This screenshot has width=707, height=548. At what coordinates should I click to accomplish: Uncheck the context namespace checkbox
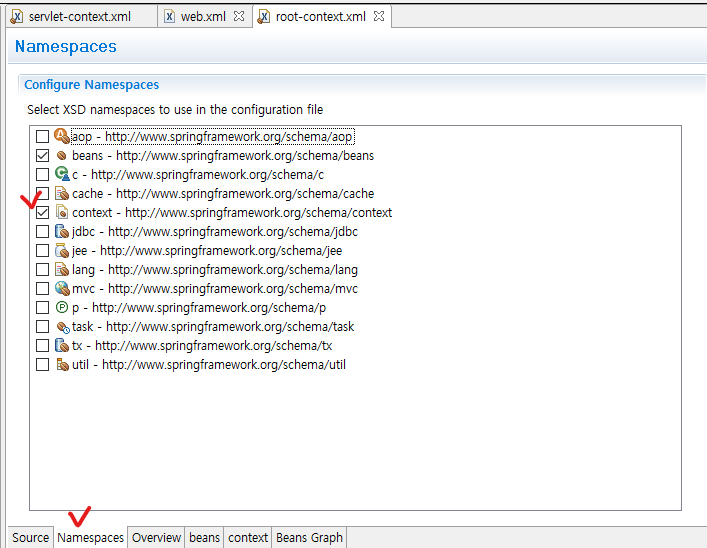click(42, 213)
